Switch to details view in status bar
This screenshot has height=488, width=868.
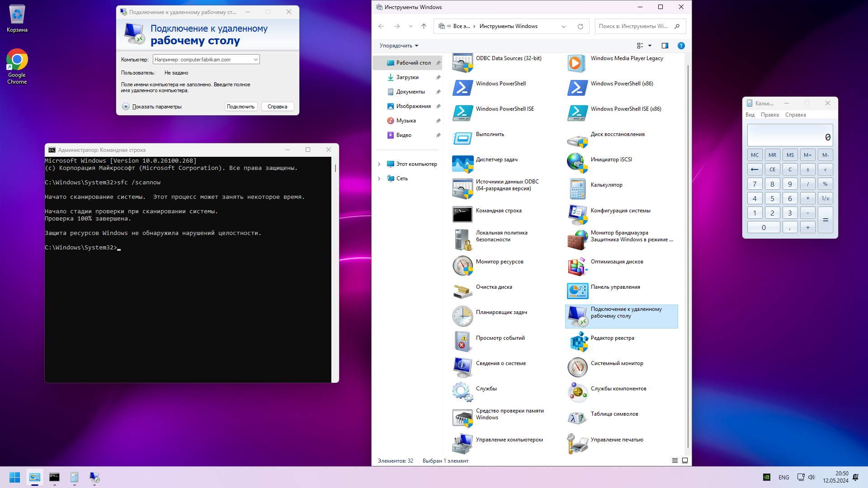tap(675, 460)
